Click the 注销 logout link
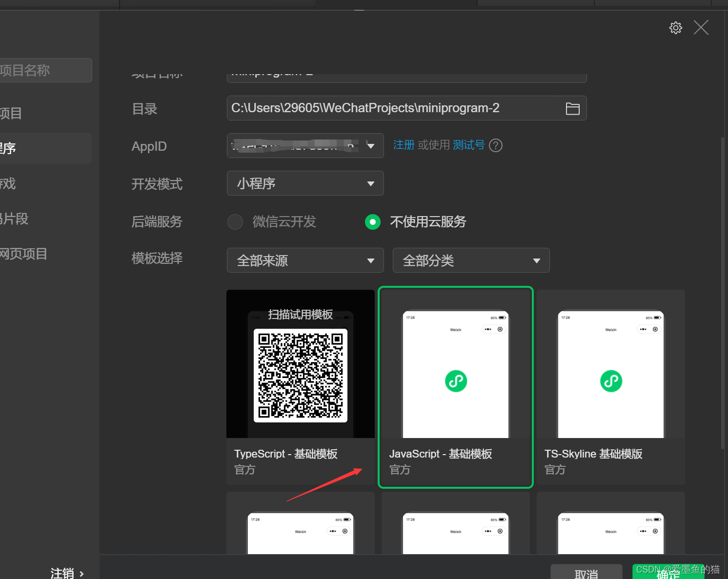The height and width of the screenshot is (579, 728). [67, 573]
